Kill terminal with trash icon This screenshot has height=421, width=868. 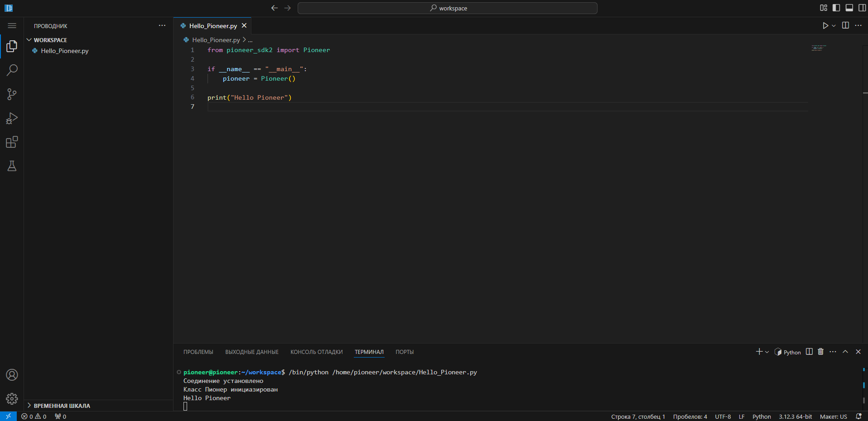[820, 352]
